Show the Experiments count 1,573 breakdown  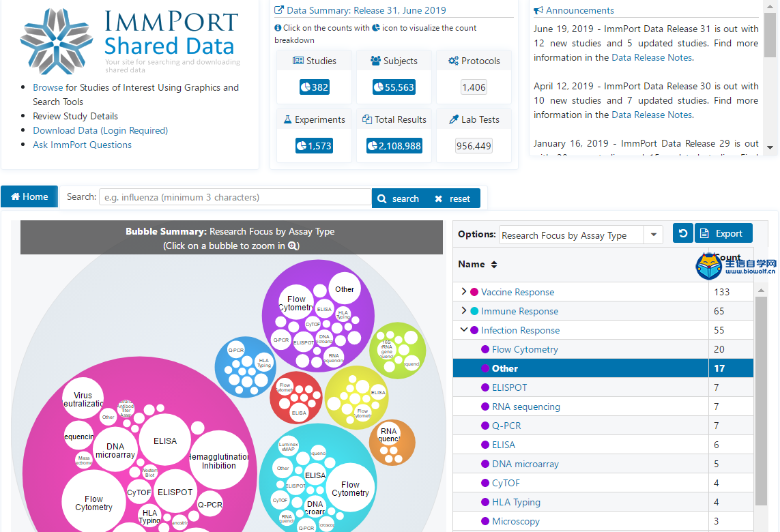[314, 146]
